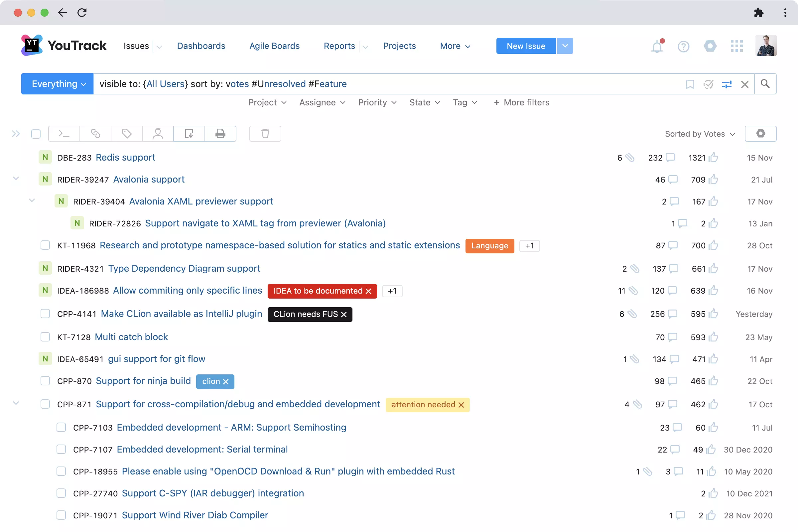This screenshot has height=532, width=798.
Task: Click the link issues toolbar icon
Action: (95, 134)
